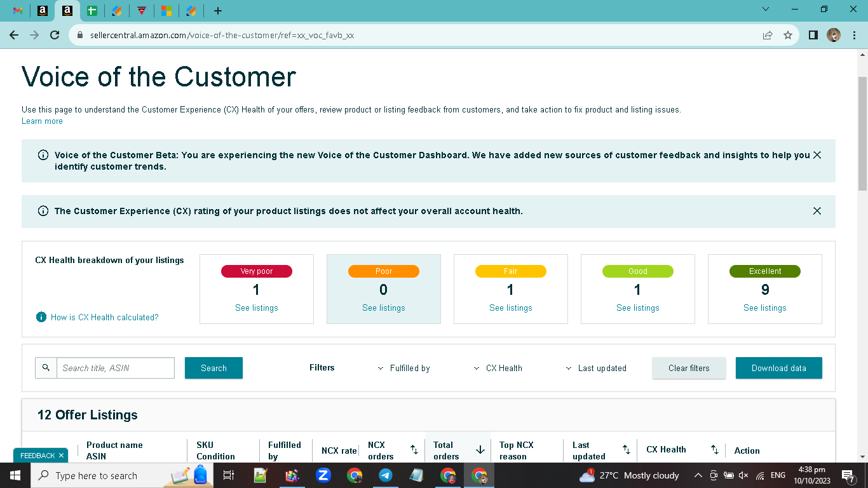Image resolution: width=868 pixels, height=488 pixels.
Task: Sort by NCX orders column
Action: point(414,450)
